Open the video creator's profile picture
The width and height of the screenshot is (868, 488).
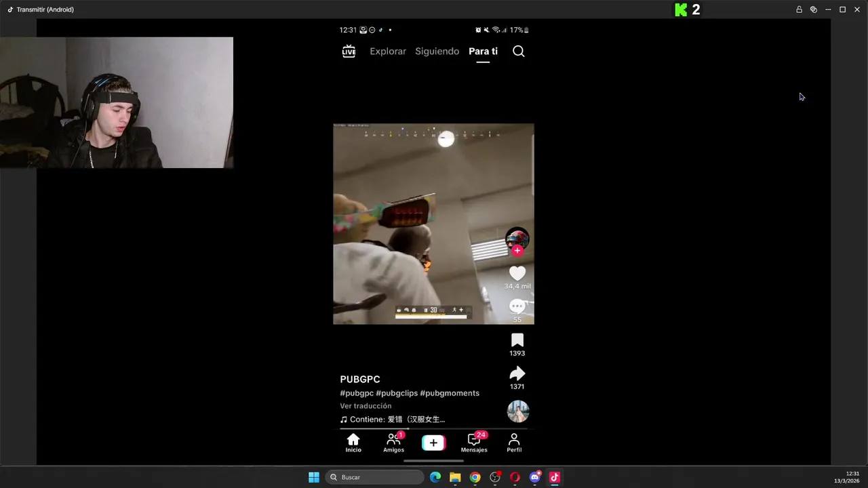(x=517, y=238)
